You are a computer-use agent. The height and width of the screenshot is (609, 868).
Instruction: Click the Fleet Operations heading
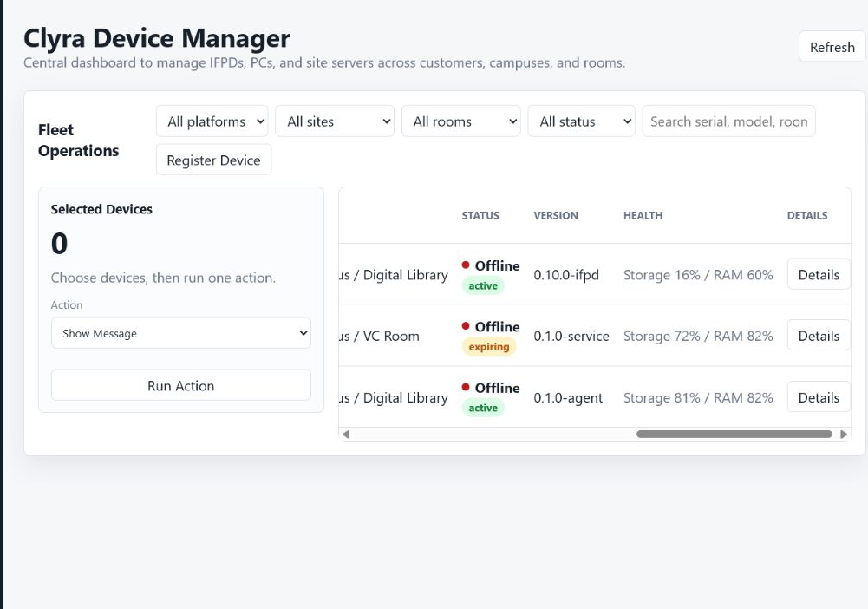pyautogui.click(x=78, y=140)
